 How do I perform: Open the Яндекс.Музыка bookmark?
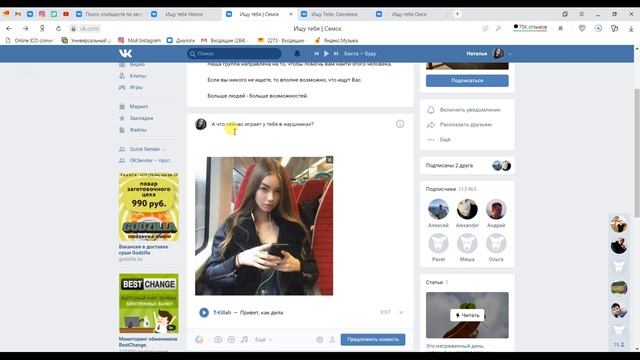336,40
